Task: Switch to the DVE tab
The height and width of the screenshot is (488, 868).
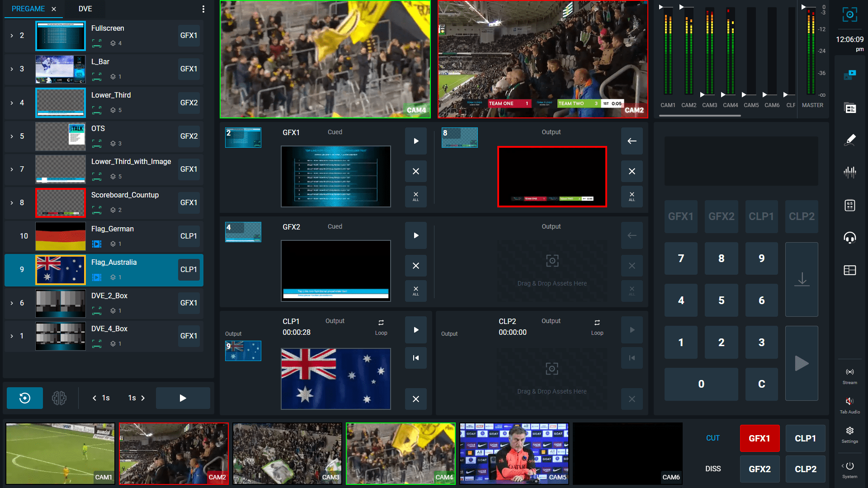Action: [85, 9]
